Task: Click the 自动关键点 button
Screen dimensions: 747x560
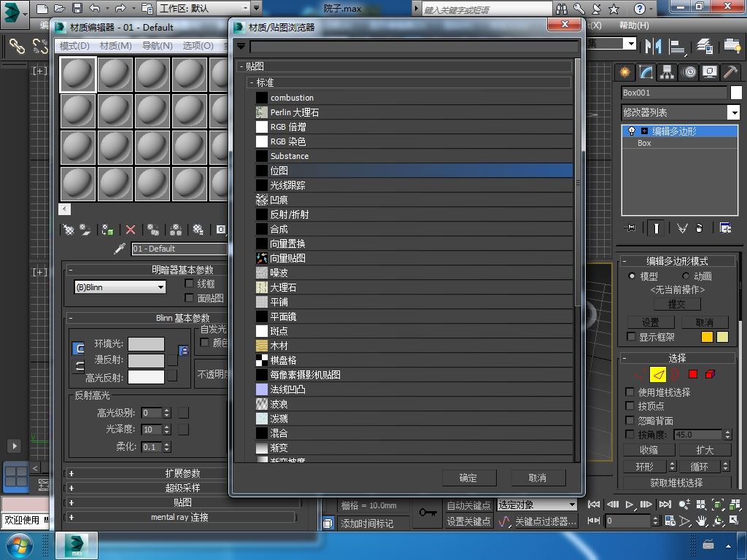Action: click(469, 505)
